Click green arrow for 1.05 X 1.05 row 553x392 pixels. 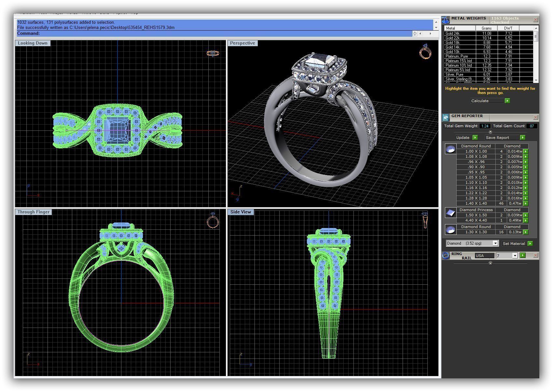click(x=525, y=177)
